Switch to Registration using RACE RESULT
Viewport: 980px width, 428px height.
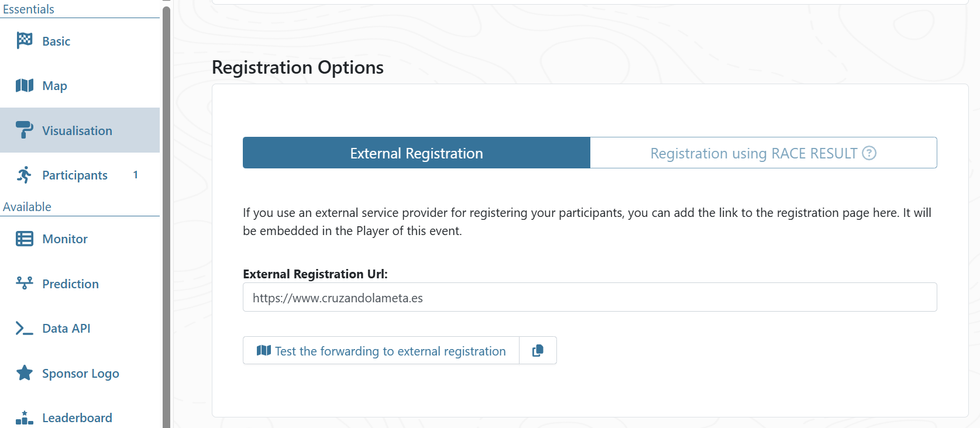[x=753, y=153]
